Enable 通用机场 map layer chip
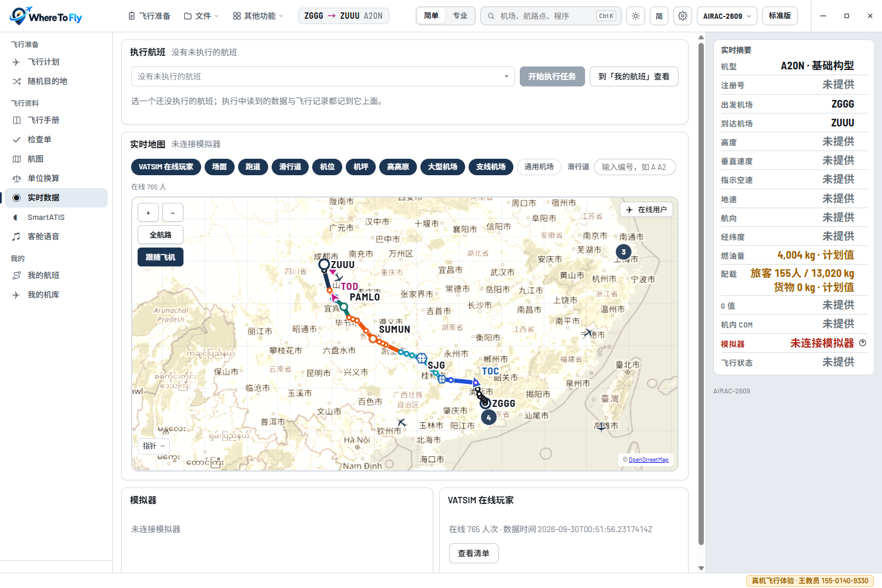The height and width of the screenshot is (588, 882). tap(539, 167)
